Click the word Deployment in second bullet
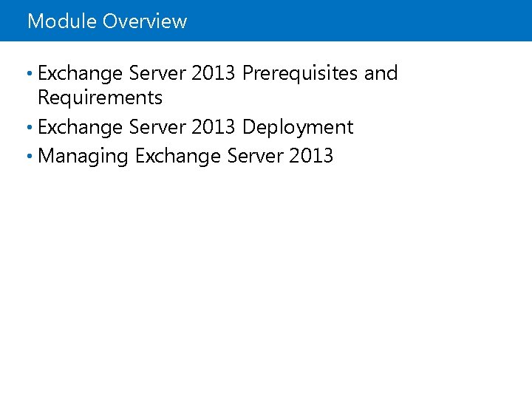The width and height of the screenshot is (532, 399). (298, 127)
